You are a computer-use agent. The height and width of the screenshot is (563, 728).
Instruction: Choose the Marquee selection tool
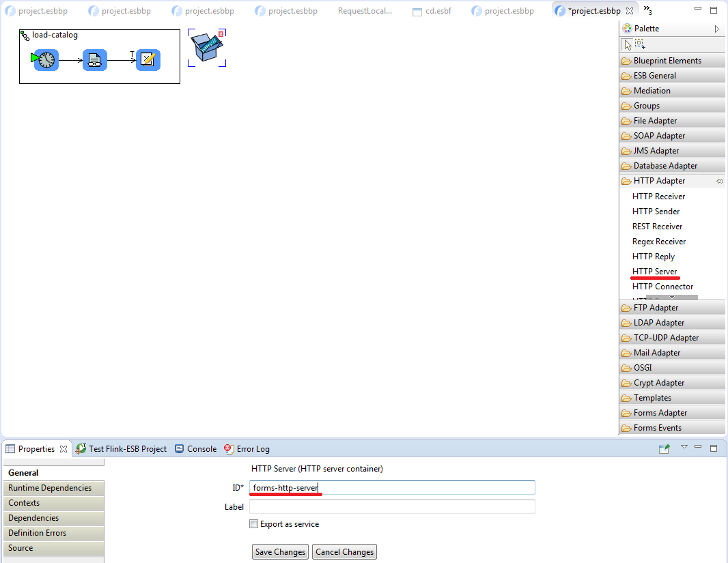tap(640, 44)
